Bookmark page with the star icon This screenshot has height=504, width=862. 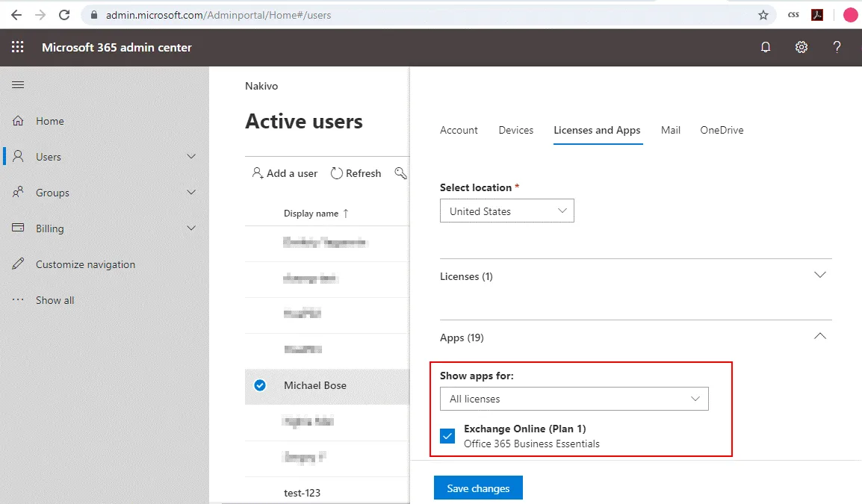pyautogui.click(x=763, y=15)
